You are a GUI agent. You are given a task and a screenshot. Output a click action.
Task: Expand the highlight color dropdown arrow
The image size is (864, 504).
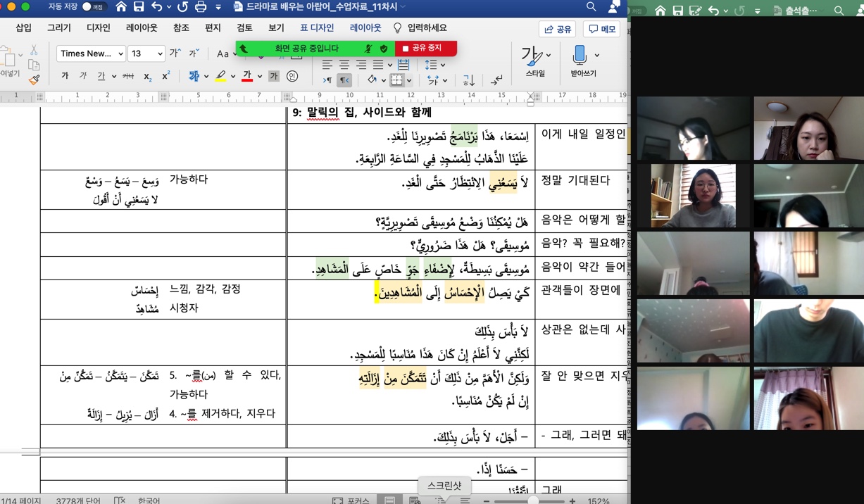233,76
